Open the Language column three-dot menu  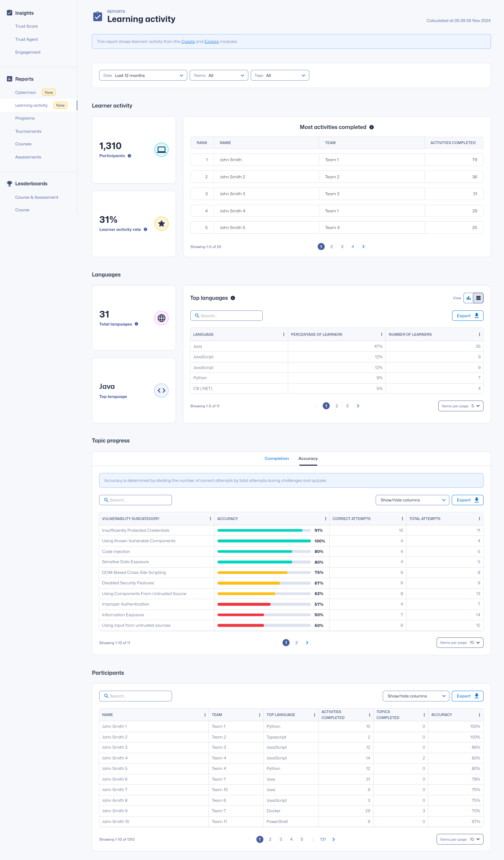tap(284, 334)
